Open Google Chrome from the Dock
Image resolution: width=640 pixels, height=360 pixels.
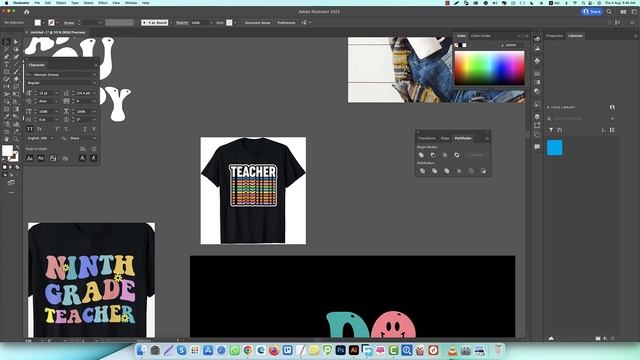coord(248,350)
